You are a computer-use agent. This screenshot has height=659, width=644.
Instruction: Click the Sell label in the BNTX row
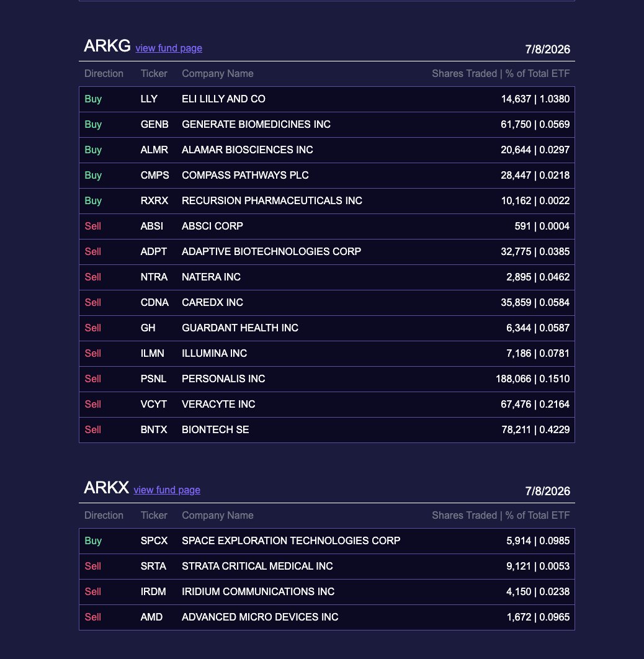pyautogui.click(x=93, y=429)
